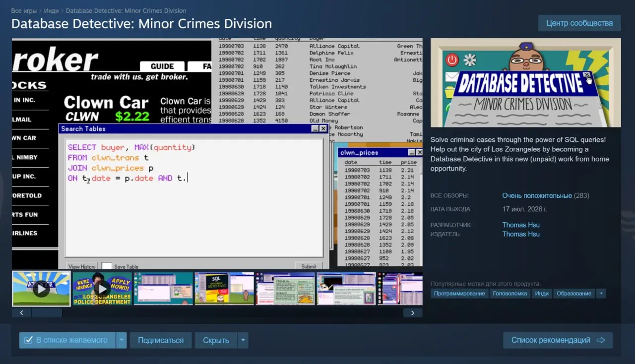Tick the Save Table checkbox in the game screenshot

(x=107, y=266)
